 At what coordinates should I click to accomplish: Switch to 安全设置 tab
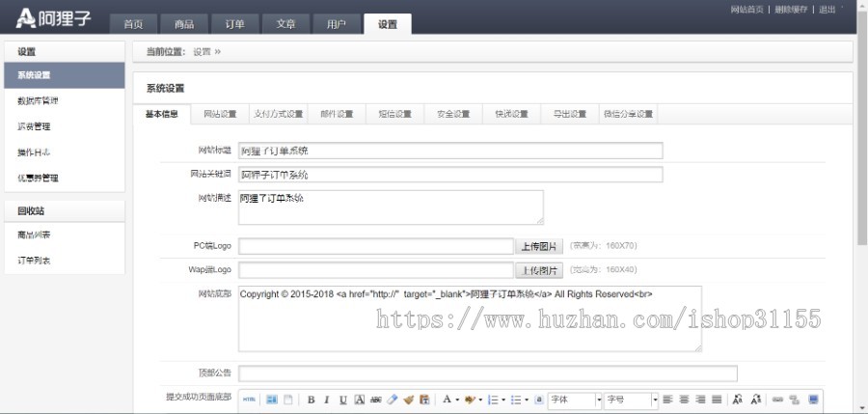(x=453, y=114)
